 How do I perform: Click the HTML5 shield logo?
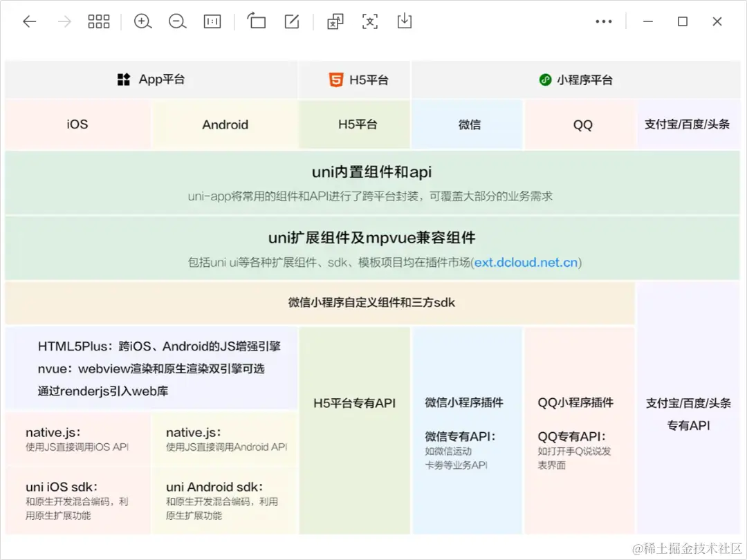click(336, 80)
